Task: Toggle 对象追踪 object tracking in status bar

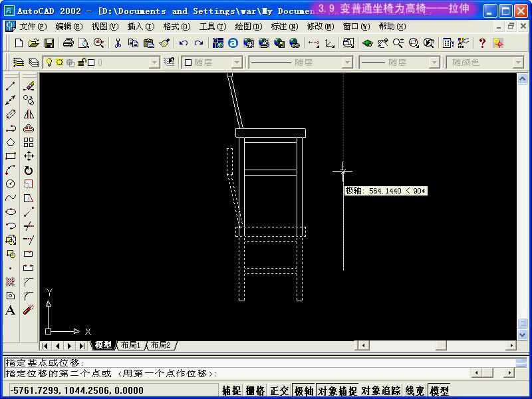Action: tap(380, 390)
